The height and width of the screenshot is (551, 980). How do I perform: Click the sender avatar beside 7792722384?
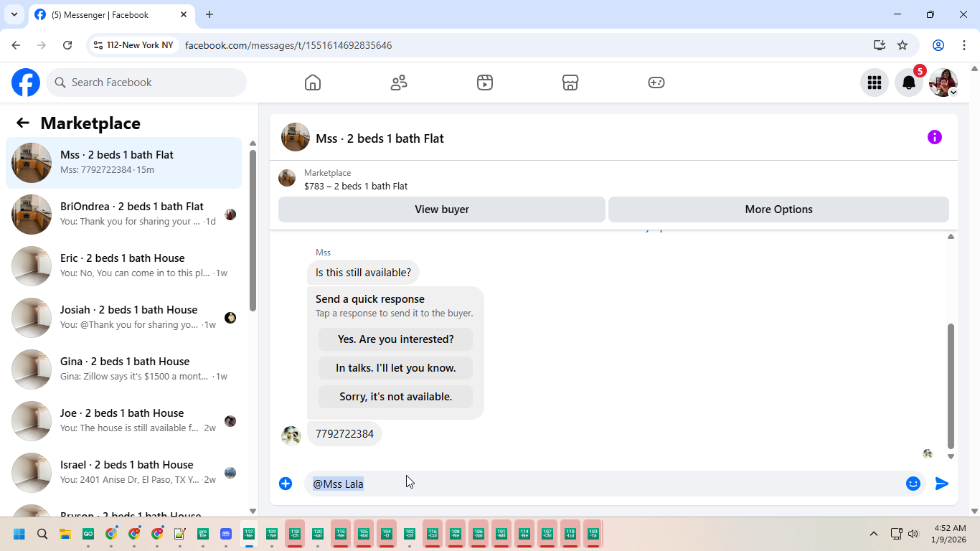[291, 435]
